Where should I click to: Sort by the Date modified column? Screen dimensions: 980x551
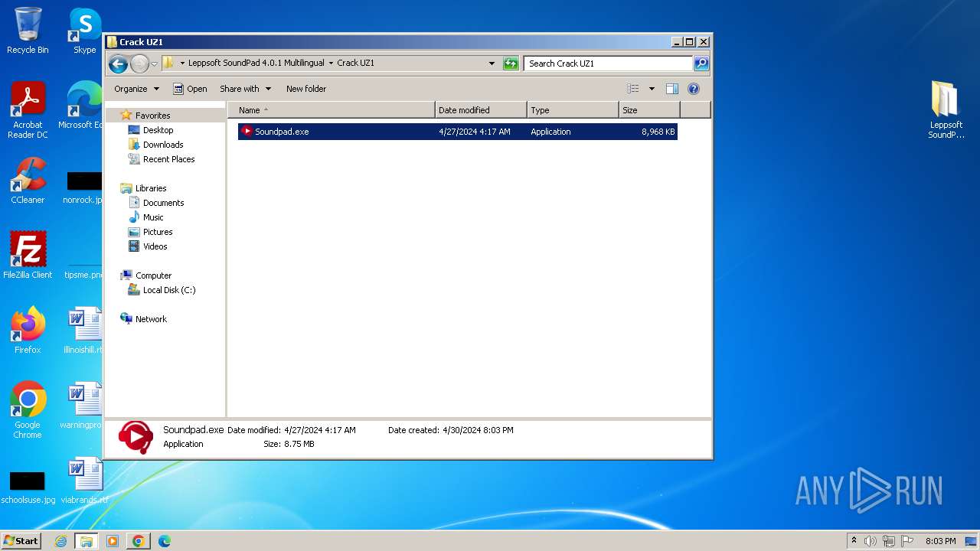[x=481, y=110]
